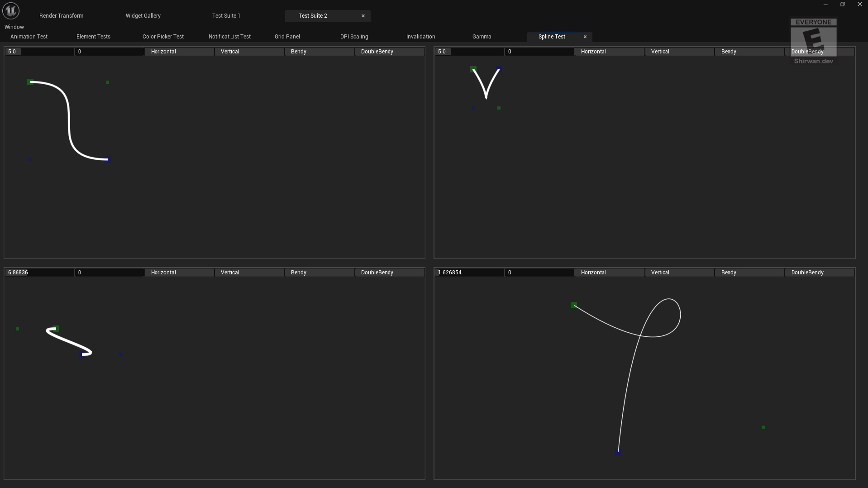Select blue end handle of bottom-left spline

tap(81, 354)
